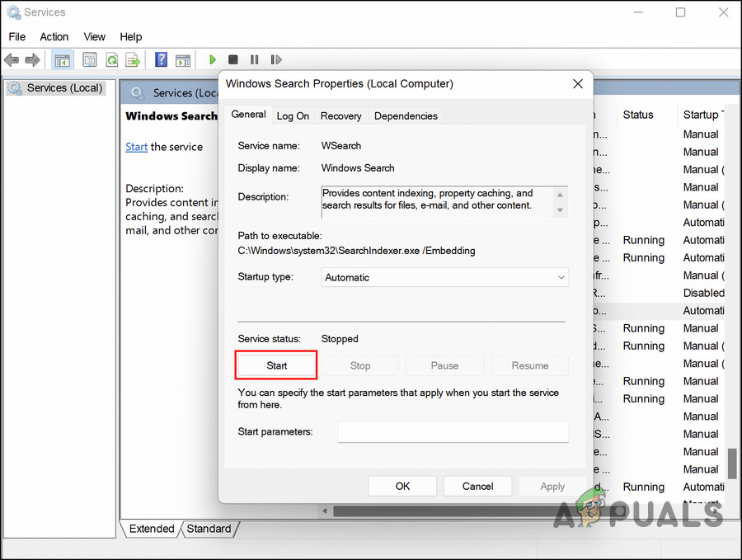
Task: Switch to the Dependencies tab
Action: pos(406,116)
